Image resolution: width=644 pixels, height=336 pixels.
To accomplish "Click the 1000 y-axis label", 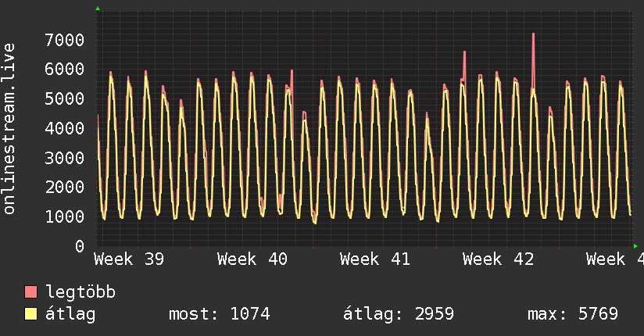I will coord(65,217).
